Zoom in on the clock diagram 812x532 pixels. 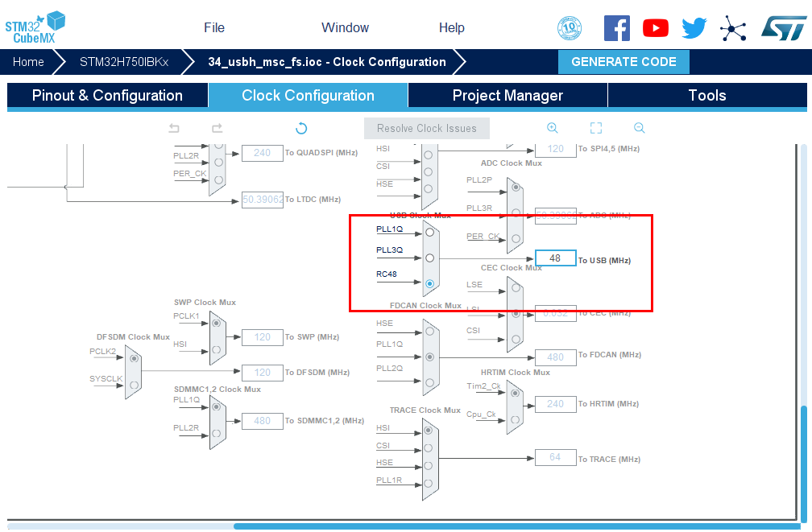tap(553, 128)
